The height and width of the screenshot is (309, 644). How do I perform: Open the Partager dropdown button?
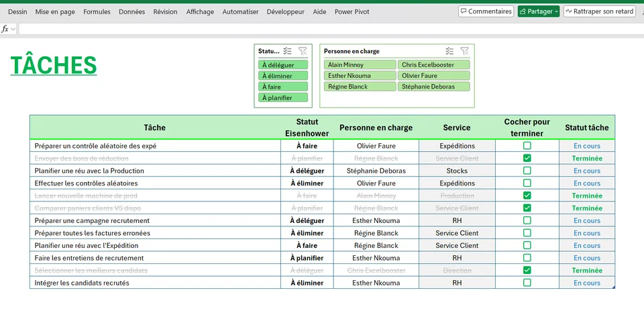click(x=539, y=11)
